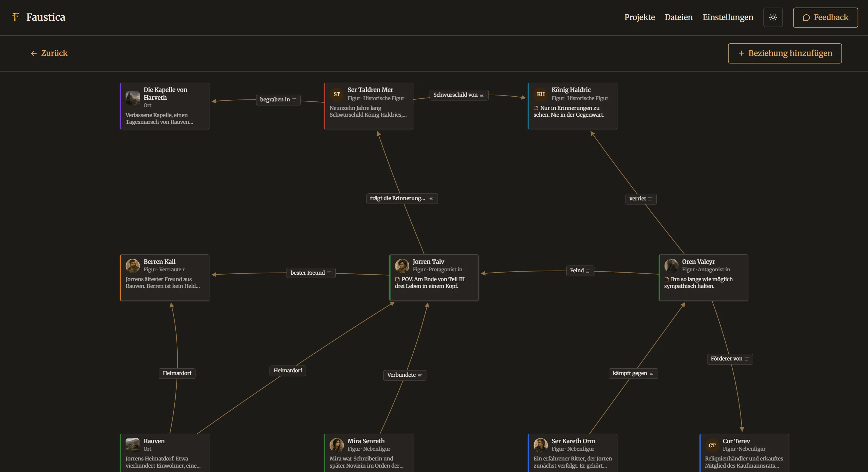Image resolution: width=868 pixels, height=472 pixels.
Task: Click 'Mira Senreth' card title
Action: 366,441
